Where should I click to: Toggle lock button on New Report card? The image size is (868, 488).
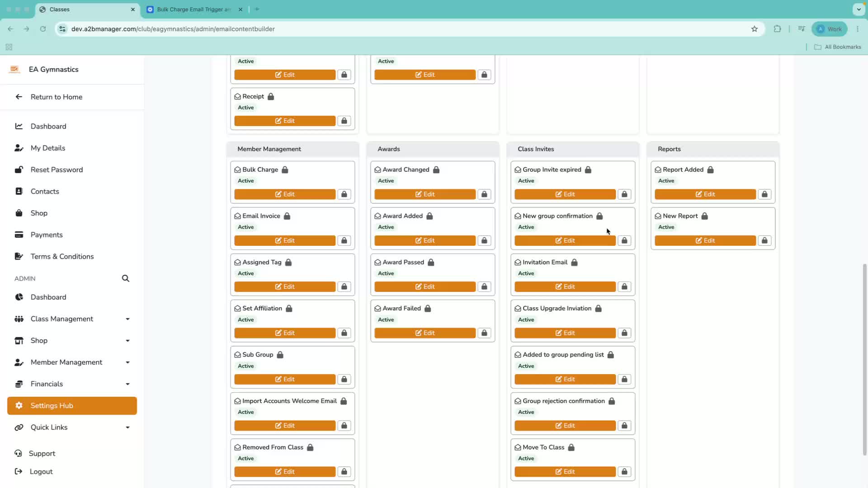[x=764, y=240]
